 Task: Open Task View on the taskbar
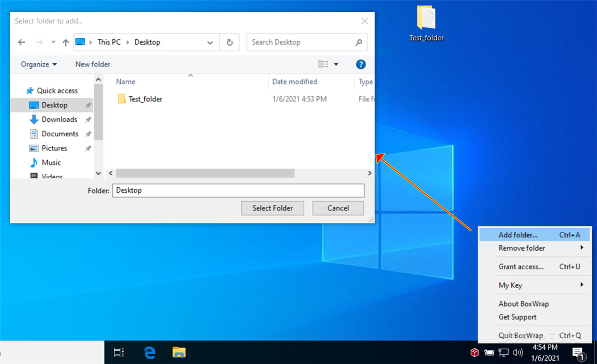119,353
